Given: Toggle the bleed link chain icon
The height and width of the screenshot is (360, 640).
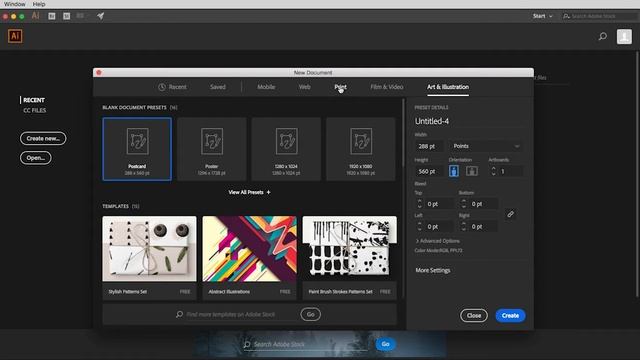Looking at the screenshot, I should coord(510,214).
